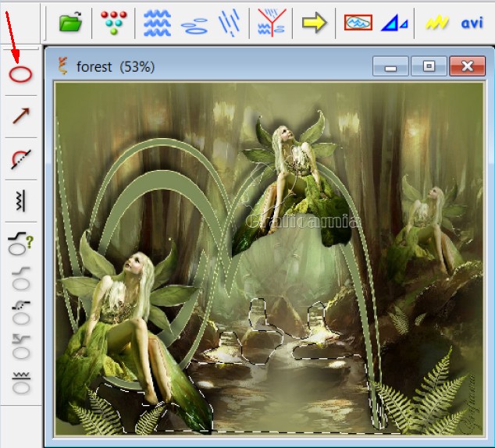This screenshot has width=495, height=448.
Task: Click the grayed ellipse with curve tool
Action: tap(21, 279)
